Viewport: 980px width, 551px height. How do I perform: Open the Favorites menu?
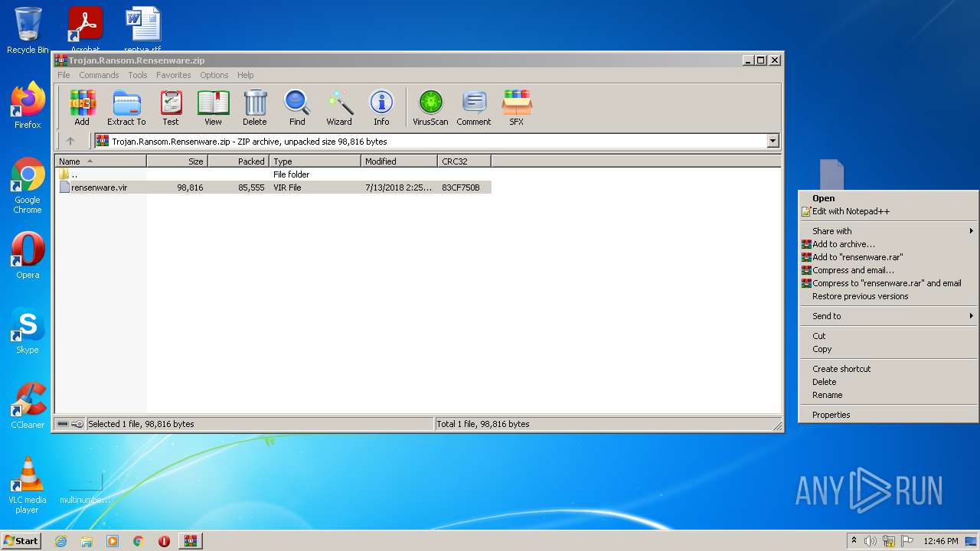click(174, 75)
